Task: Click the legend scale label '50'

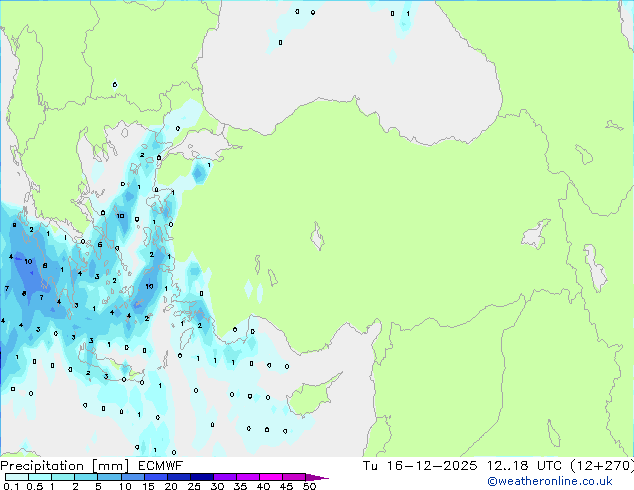Action: (x=310, y=486)
